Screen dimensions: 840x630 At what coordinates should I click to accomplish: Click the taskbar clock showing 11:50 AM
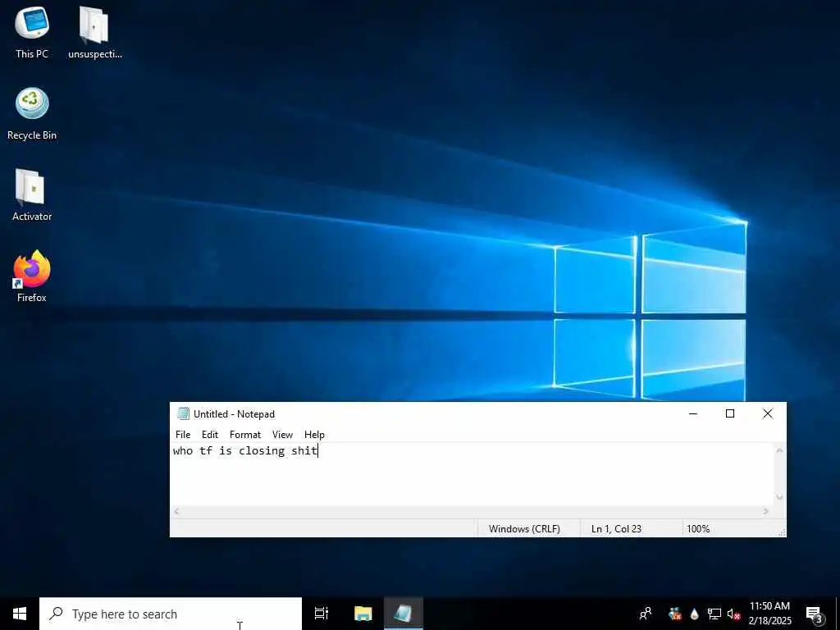(769, 614)
